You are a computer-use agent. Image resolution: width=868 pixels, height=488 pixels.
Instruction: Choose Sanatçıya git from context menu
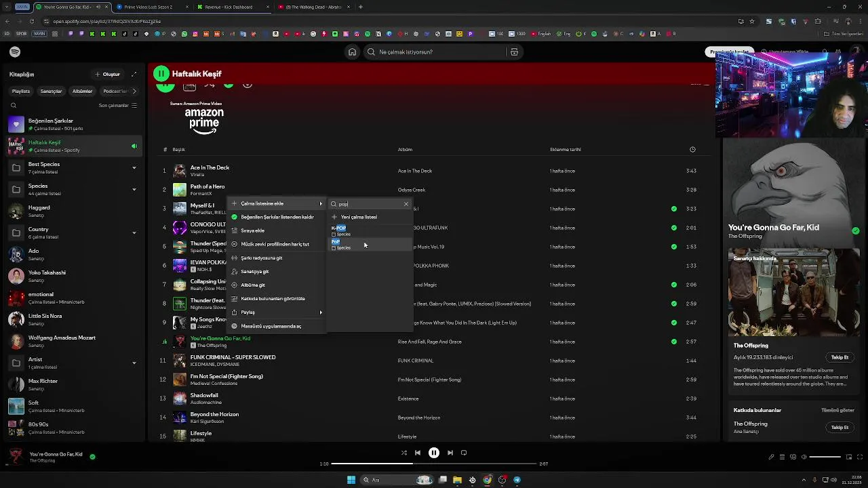click(277, 271)
